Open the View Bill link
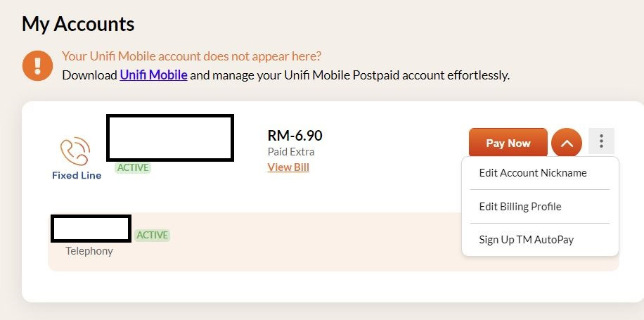 288,167
